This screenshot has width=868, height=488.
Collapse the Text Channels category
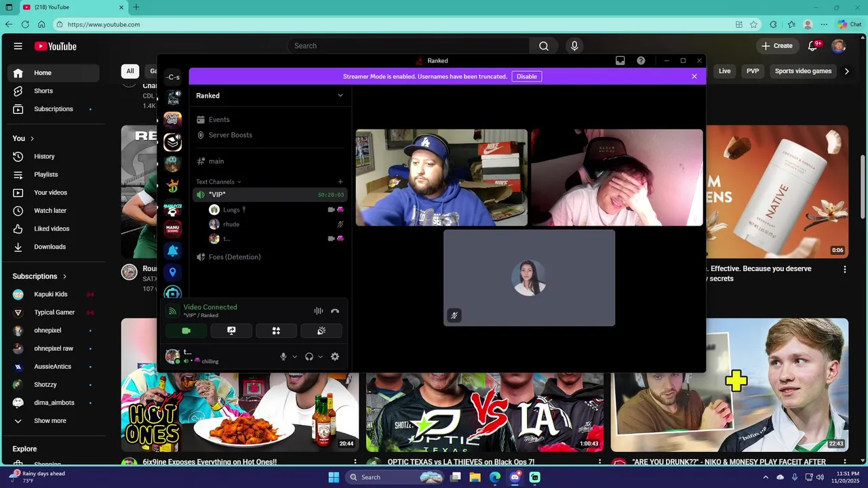click(218, 182)
